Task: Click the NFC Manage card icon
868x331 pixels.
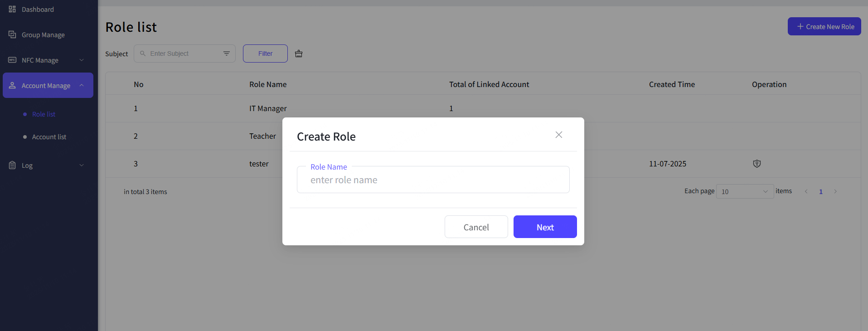Action: click(12, 60)
